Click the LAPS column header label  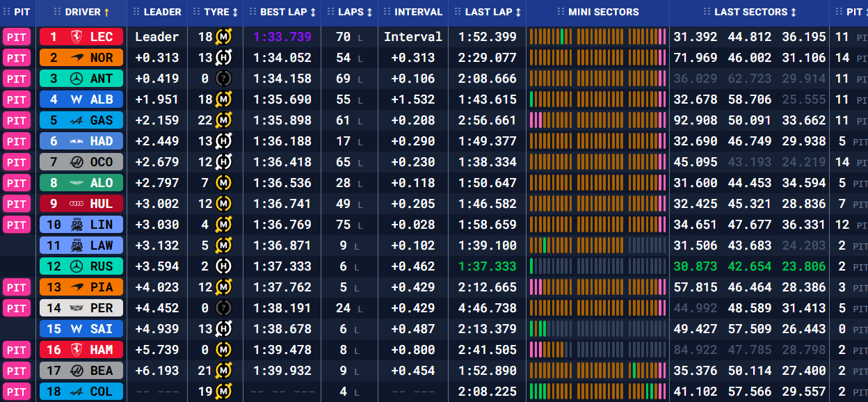(x=351, y=12)
